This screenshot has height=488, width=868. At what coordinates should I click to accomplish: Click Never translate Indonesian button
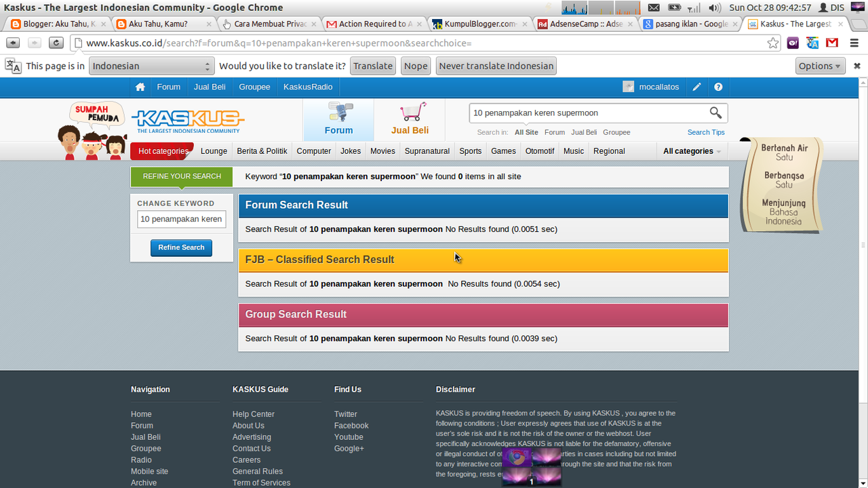(496, 66)
